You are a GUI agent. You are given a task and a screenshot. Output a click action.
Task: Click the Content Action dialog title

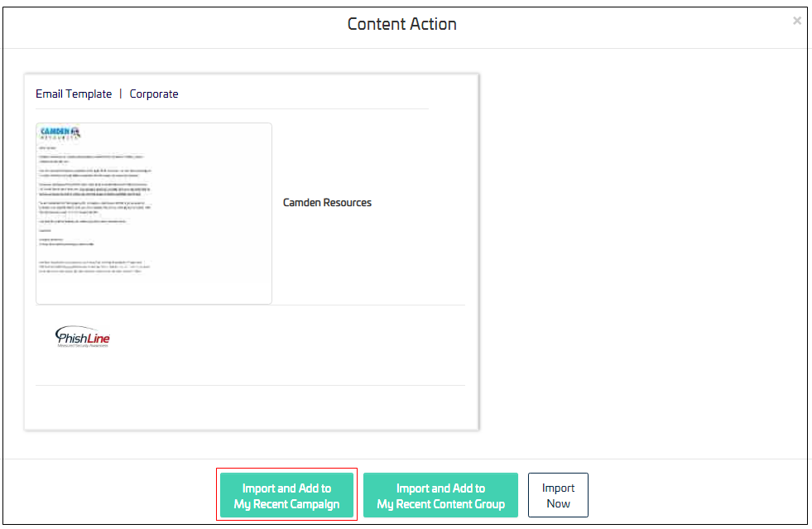[x=401, y=24]
